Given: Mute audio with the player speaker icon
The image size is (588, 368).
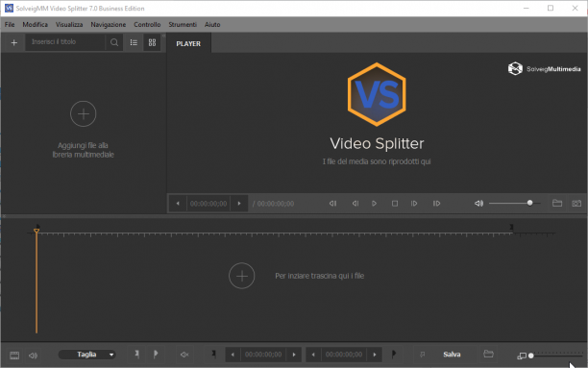Looking at the screenshot, I should click(x=478, y=204).
